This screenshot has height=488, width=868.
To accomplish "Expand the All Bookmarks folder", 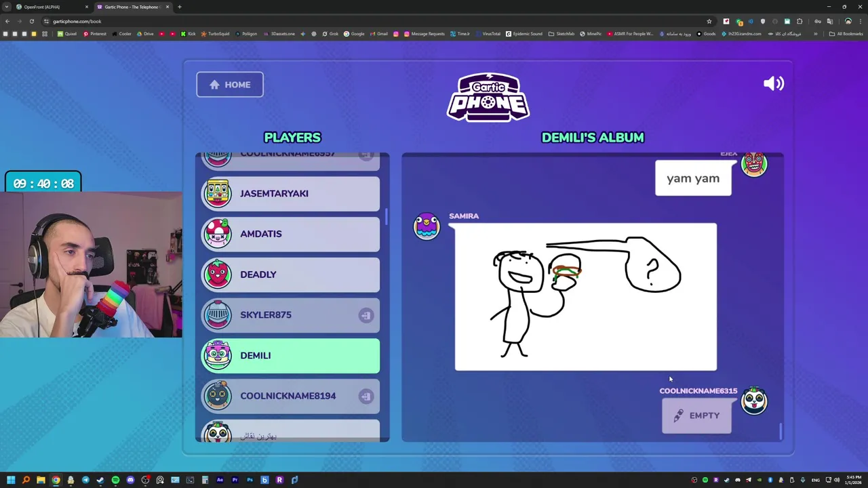I will (846, 34).
